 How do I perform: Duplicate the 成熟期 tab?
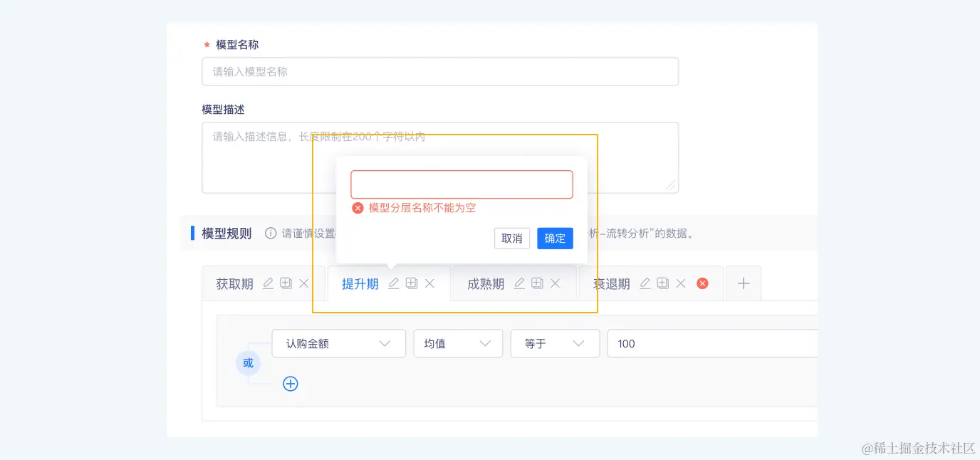[537, 283]
